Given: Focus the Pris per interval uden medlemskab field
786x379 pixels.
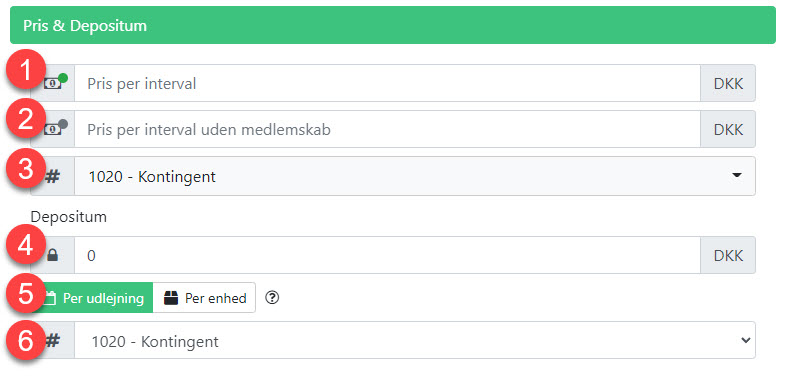Looking at the screenshot, I should click(x=387, y=129).
